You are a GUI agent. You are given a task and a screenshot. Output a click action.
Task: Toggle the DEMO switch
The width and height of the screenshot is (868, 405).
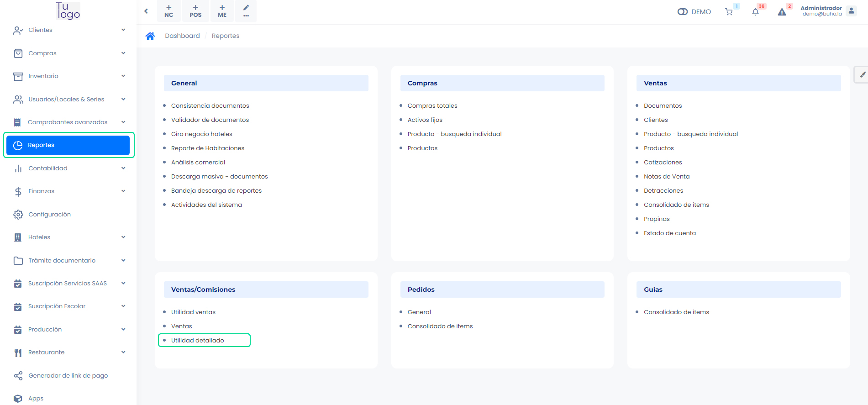[683, 12]
